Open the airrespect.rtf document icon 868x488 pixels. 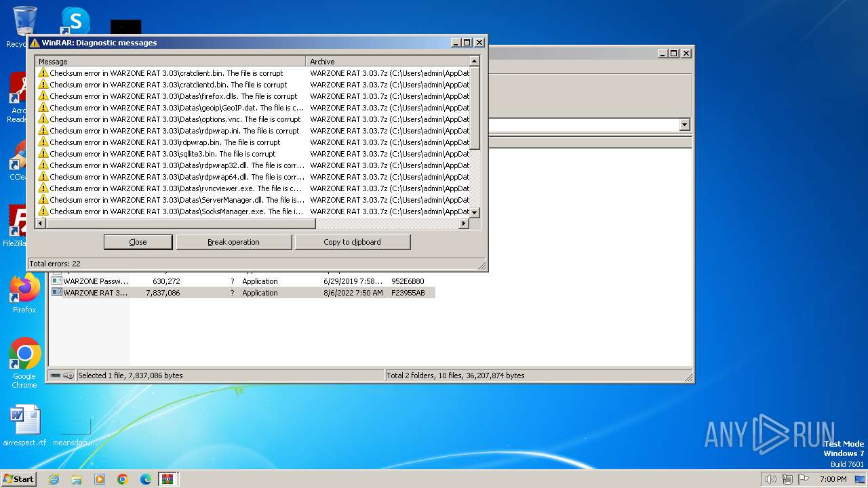click(x=24, y=420)
